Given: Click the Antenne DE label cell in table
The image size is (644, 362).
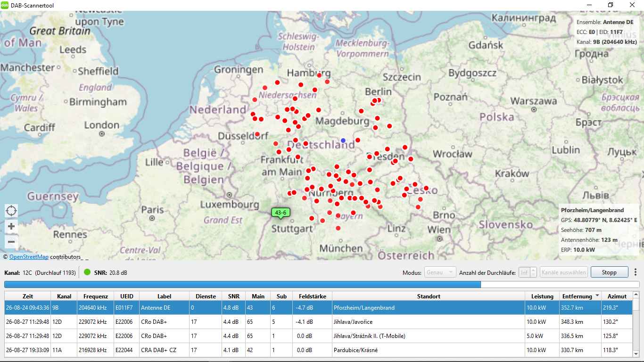Looking at the screenshot, I should (x=165, y=308).
